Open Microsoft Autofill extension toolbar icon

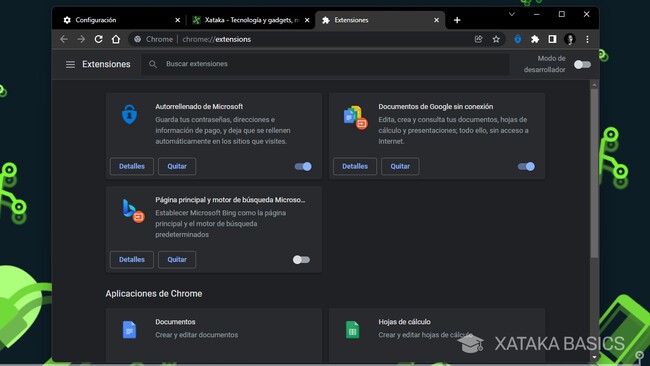[517, 39]
